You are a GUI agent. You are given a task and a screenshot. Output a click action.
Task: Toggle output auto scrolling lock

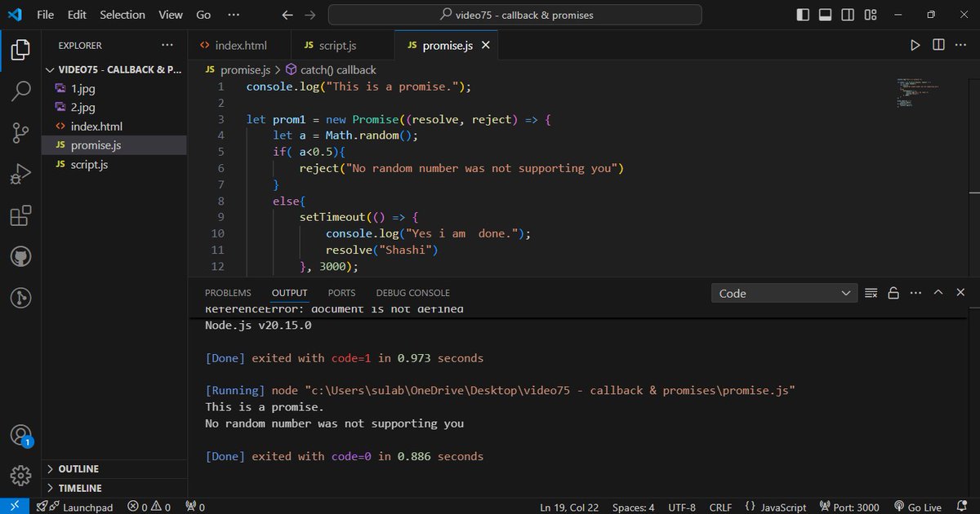tap(893, 293)
